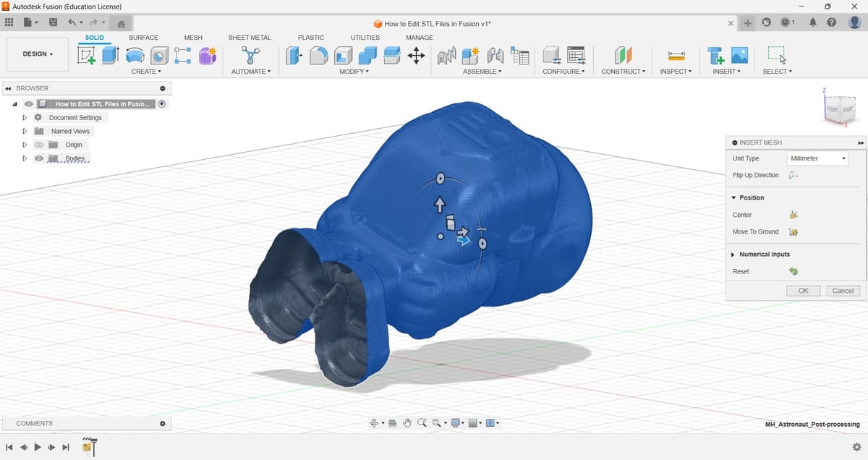Switch to the SURFACE tab
The image size is (868, 460).
coord(143,38)
